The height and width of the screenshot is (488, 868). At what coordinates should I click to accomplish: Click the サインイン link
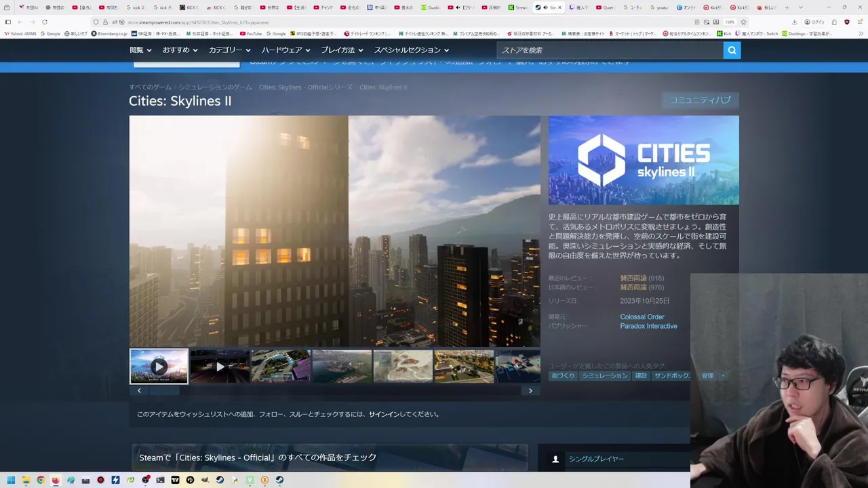[384, 414]
